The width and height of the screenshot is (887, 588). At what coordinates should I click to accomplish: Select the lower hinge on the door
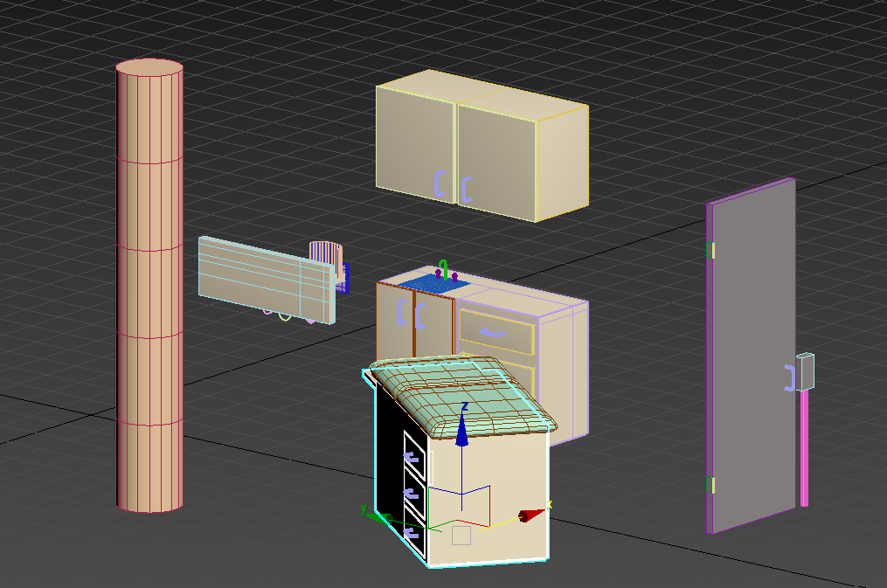tap(710, 485)
